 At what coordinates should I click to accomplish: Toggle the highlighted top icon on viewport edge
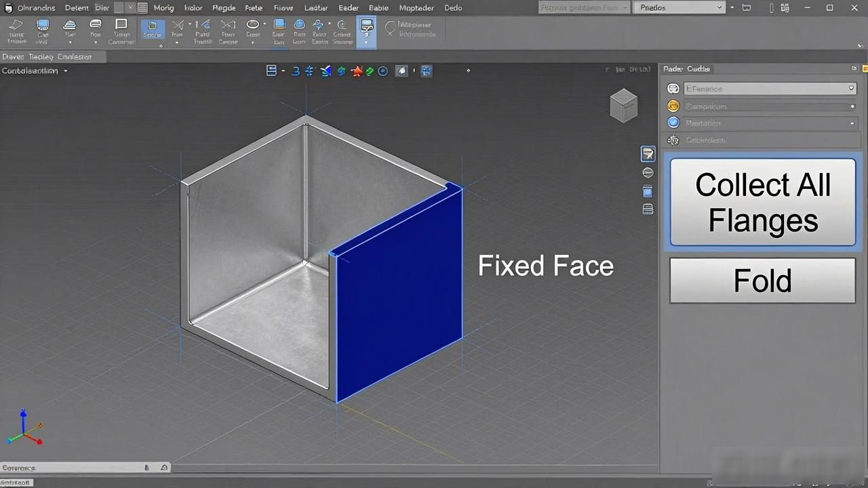pos(648,154)
